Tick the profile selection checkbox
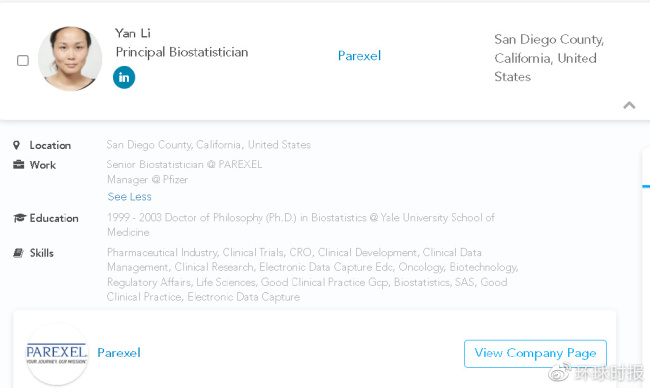The image size is (650, 388). [x=23, y=61]
